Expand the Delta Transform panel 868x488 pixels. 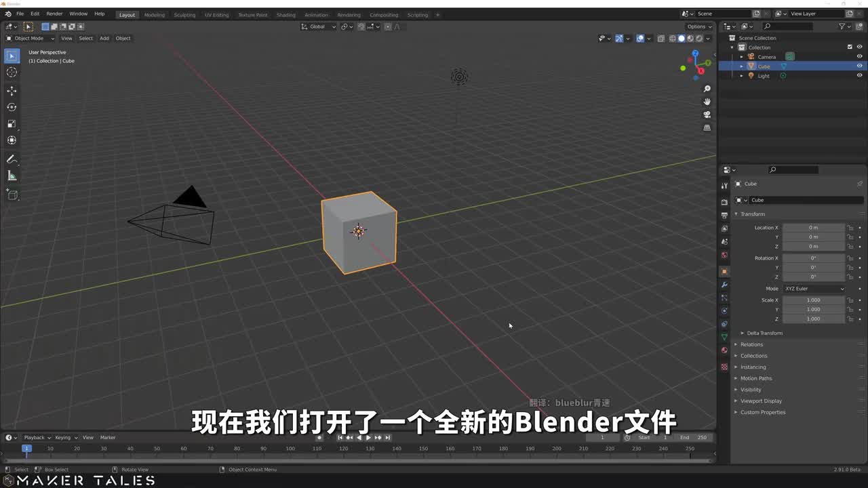click(764, 333)
